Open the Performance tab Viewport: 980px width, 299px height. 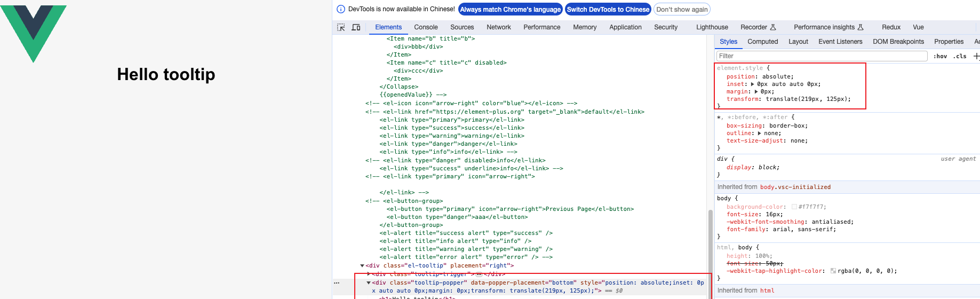click(x=542, y=27)
